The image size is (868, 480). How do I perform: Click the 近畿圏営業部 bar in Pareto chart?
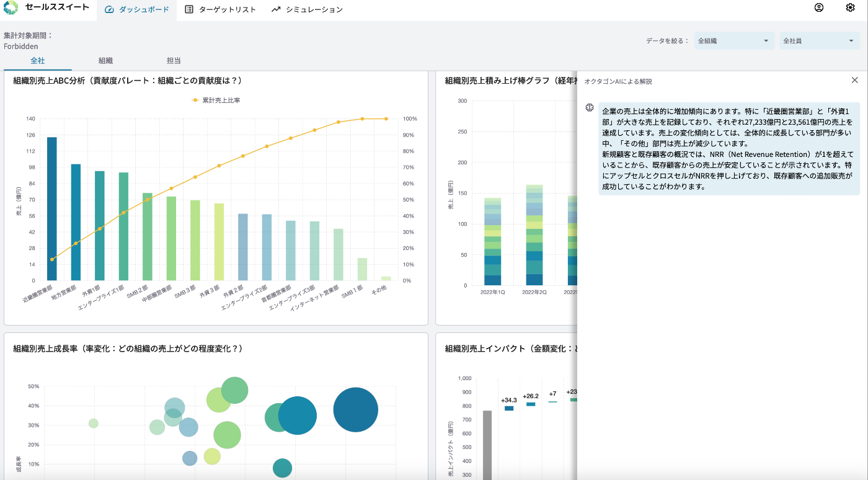[52, 209]
